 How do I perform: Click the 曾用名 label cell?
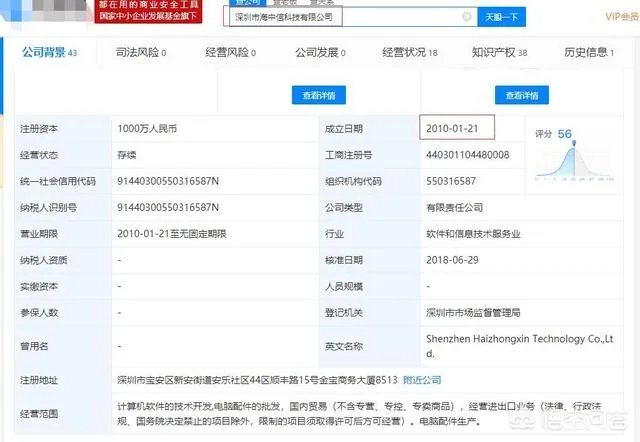coord(63,346)
